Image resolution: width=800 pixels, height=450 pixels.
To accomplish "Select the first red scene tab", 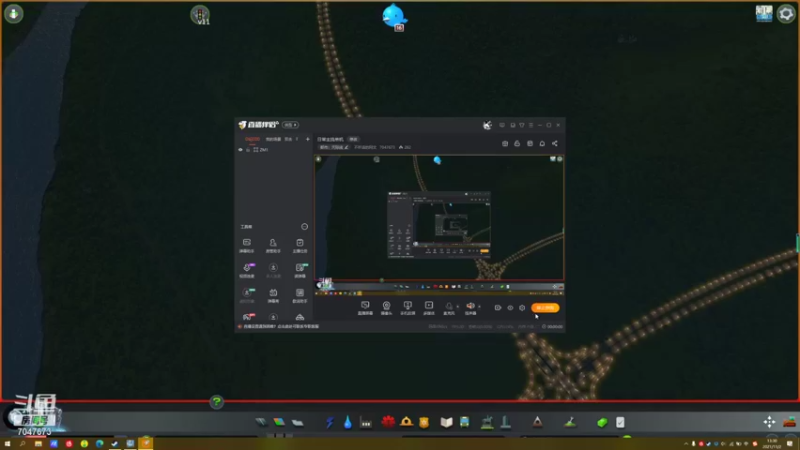I will [x=252, y=139].
